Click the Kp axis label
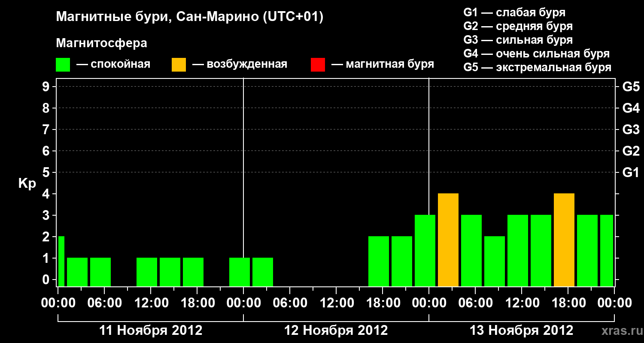Image resolution: width=644 pixels, height=343 pixels. click(x=27, y=184)
